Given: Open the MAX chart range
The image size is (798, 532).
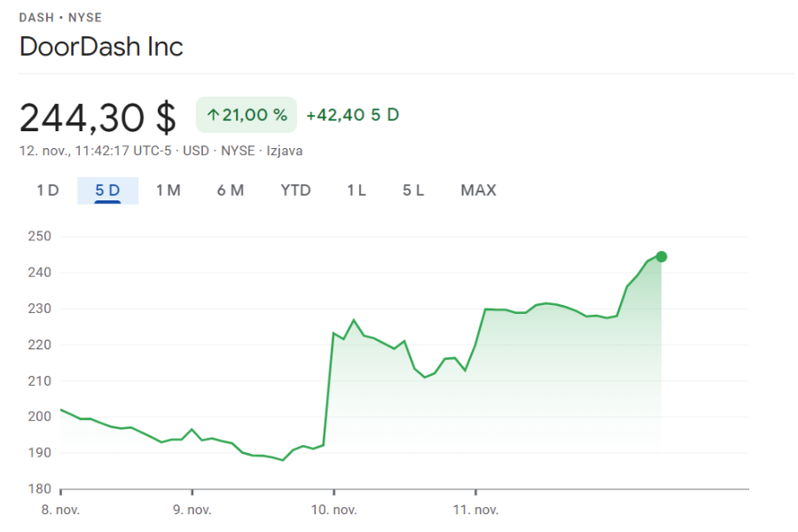Looking at the screenshot, I should pos(478,190).
